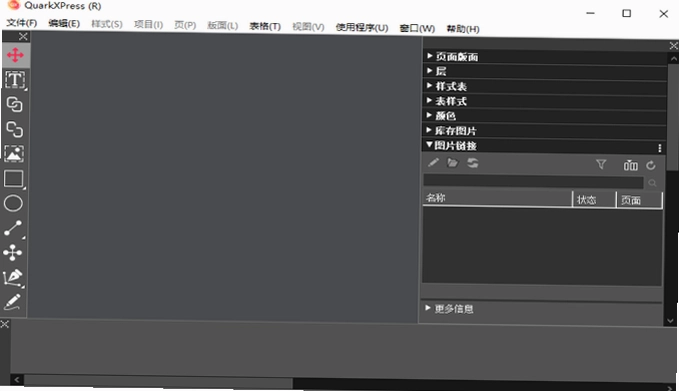Open the 文件(F) menu
The width and height of the screenshot is (679, 391).
(x=22, y=23)
